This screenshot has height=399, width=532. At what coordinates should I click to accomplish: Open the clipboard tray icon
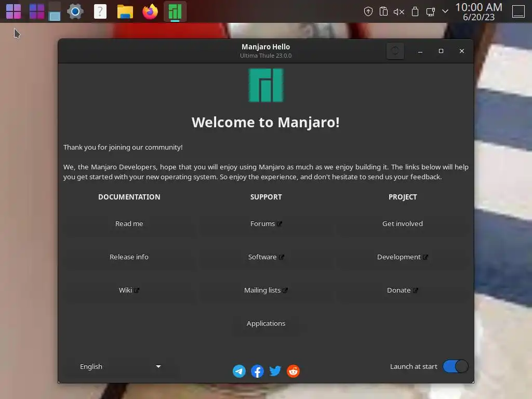click(384, 12)
